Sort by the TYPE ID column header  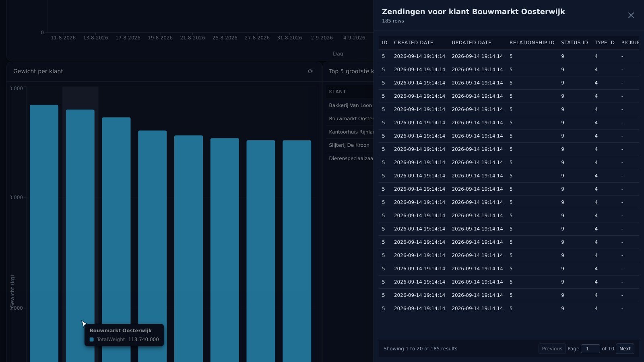coord(604,43)
